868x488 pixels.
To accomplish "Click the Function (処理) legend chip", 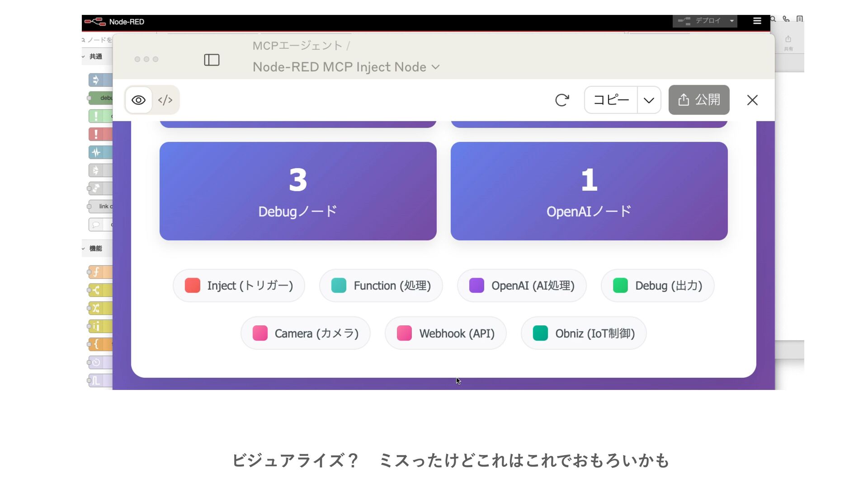I will [x=381, y=286].
